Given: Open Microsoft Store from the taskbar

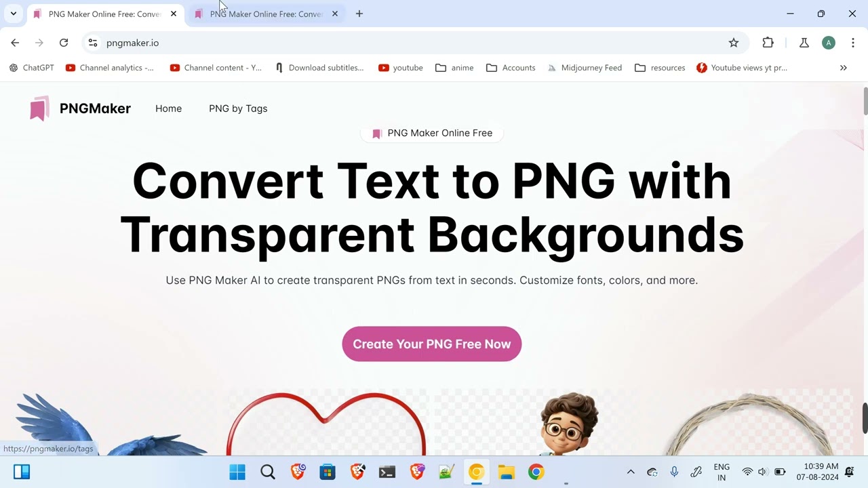Looking at the screenshot, I should point(328,471).
